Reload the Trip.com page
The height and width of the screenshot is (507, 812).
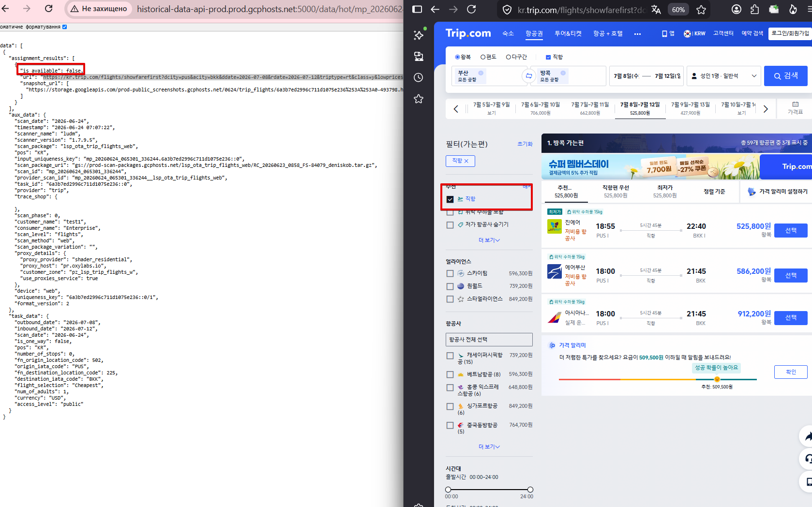(471, 9)
